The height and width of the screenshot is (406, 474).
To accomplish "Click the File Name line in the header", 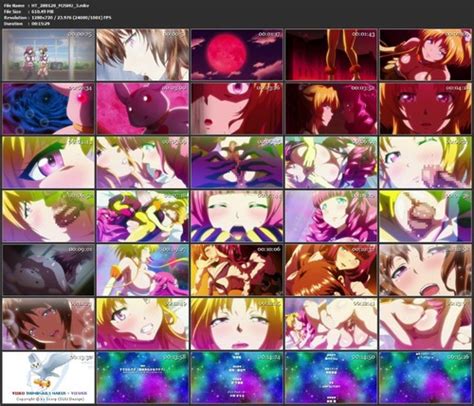I will coord(46,5).
